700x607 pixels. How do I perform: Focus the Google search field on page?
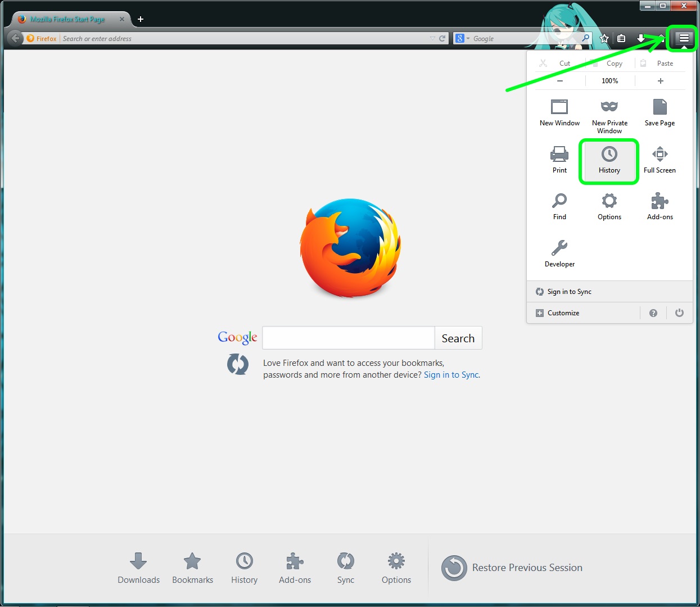coord(349,338)
